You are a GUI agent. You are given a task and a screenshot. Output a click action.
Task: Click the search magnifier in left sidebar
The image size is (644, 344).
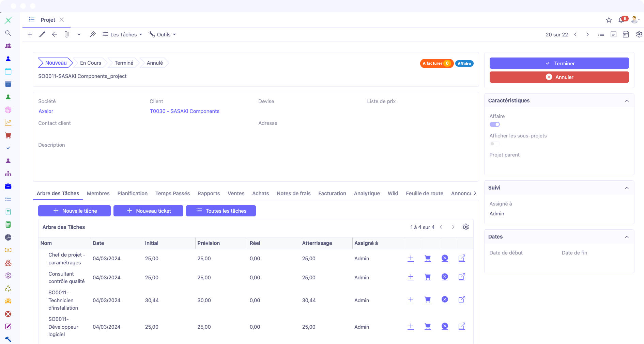8,33
